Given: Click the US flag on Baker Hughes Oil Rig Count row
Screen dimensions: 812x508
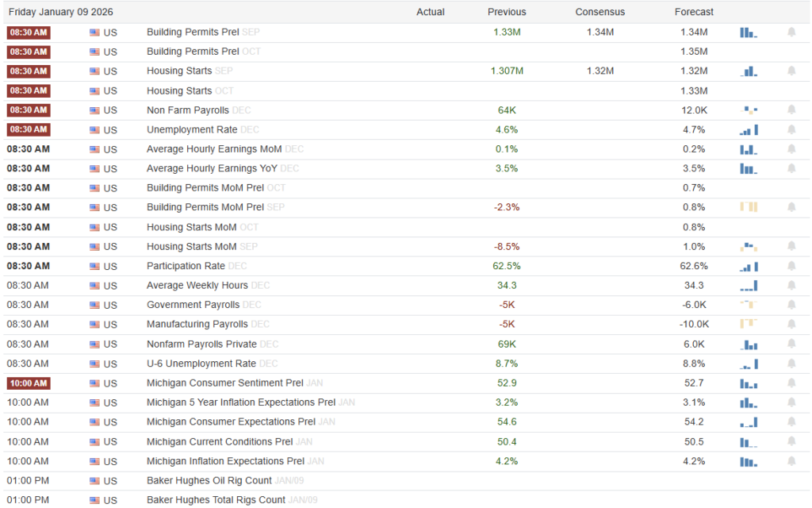Looking at the screenshot, I should coord(96,480).
